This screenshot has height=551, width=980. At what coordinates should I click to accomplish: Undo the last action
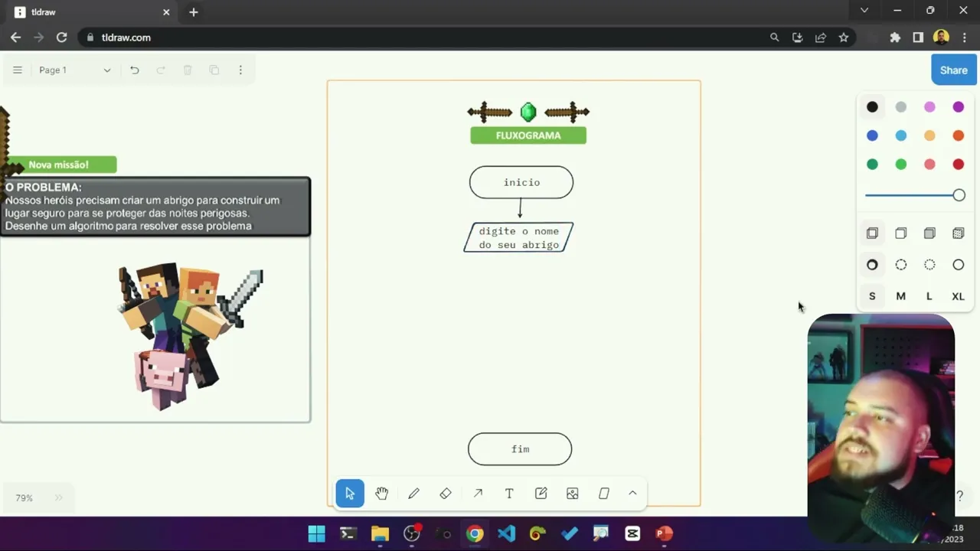[135, 70]
